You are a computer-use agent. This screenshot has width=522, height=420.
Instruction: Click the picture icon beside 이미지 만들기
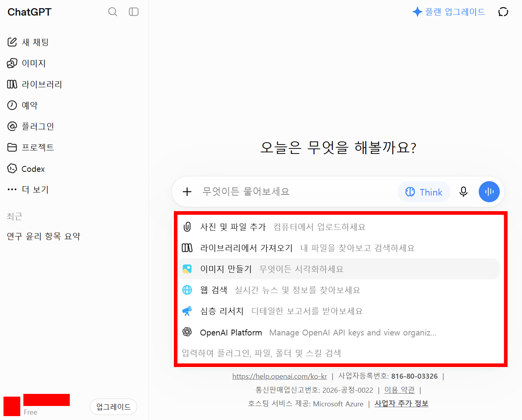click(x=187, y=269)
